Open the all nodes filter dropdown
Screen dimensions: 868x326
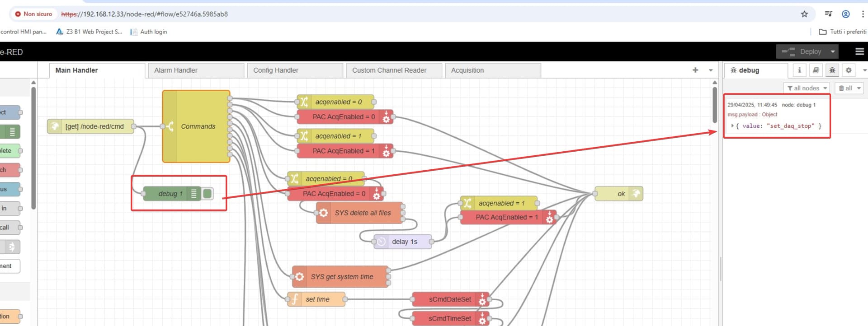tap(807, 88)
